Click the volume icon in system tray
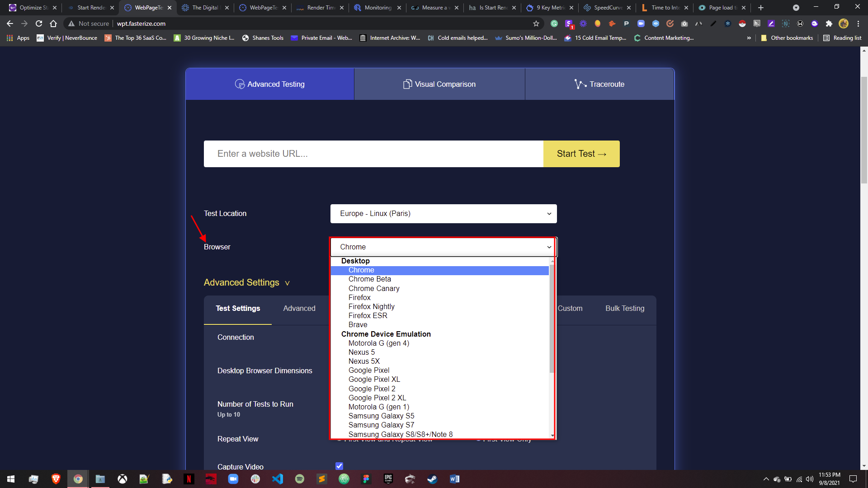The height and width of the screenshot is (488, 868). 809,479
